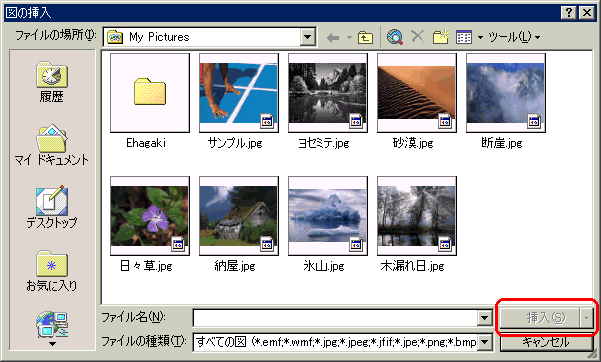
Task: Click the up-one-level folder icon
Action: point(365,38)
